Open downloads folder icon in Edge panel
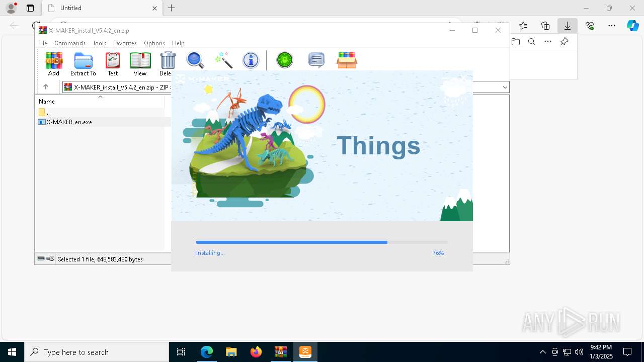Viewport: 644px width, 362px height. click(x=516, y=42)
